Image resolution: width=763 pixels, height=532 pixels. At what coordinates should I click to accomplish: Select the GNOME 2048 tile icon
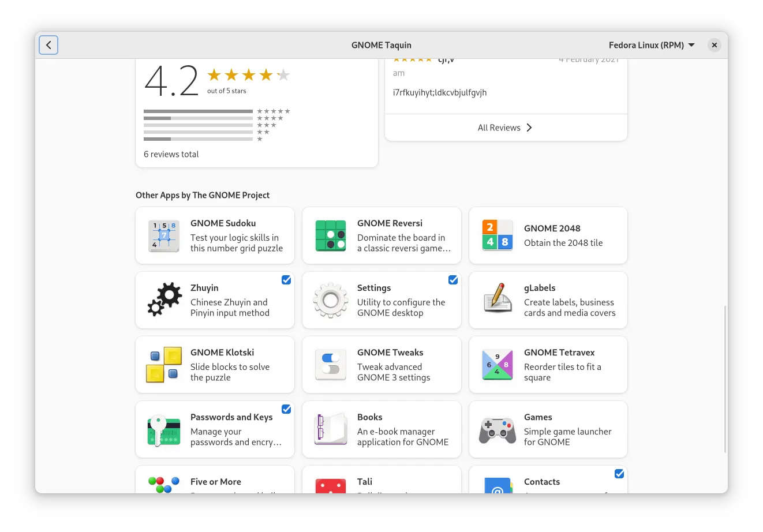pos(498,236)
